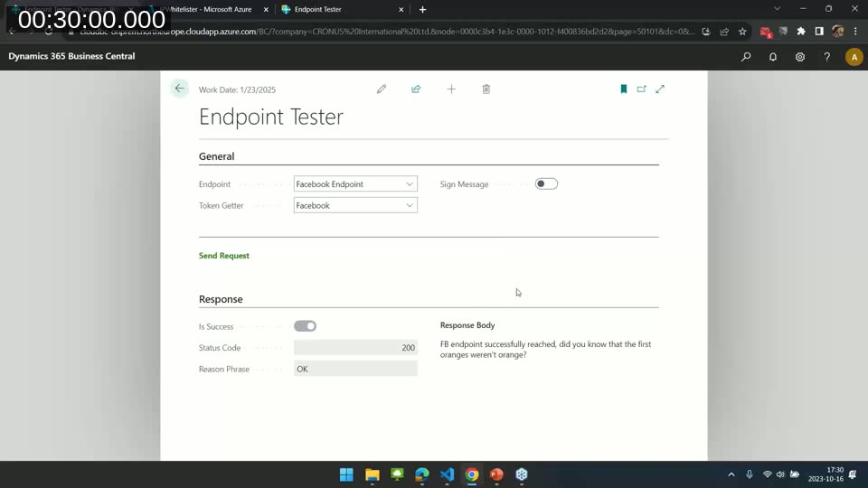Open user account avatar A
This screenshot has width=868, height=488.
[854, 56]
